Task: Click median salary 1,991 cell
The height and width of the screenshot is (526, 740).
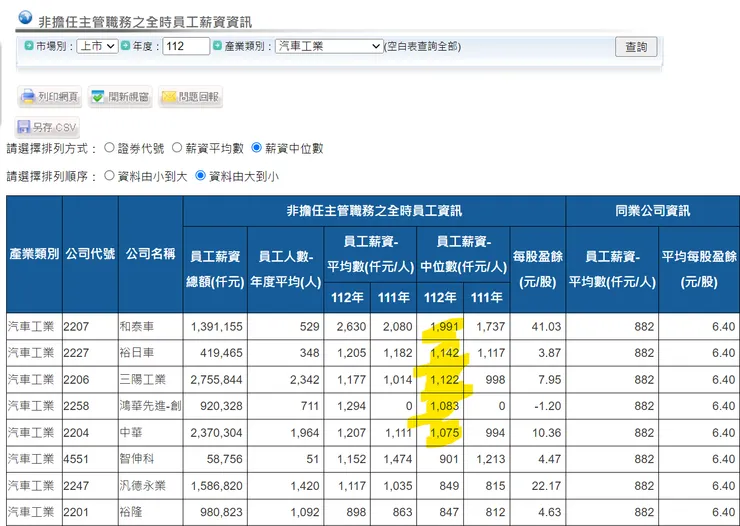Action: (x=440, y=326)
